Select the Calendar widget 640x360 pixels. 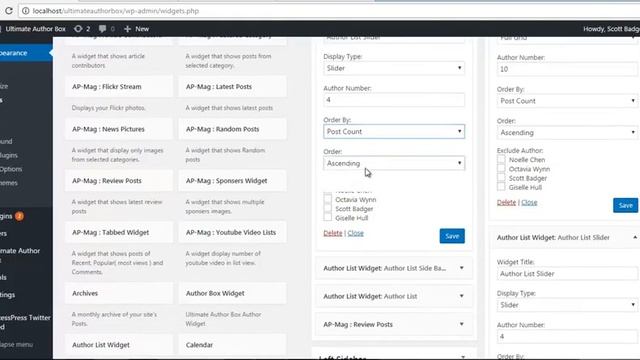[x=232, y=345]
